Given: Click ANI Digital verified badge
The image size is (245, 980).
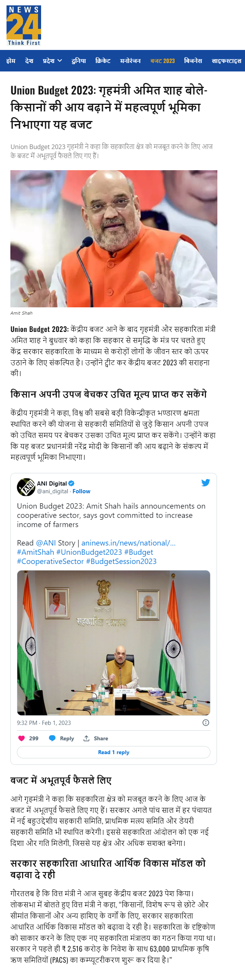Looking at the screenshot, I should [71, 483].
